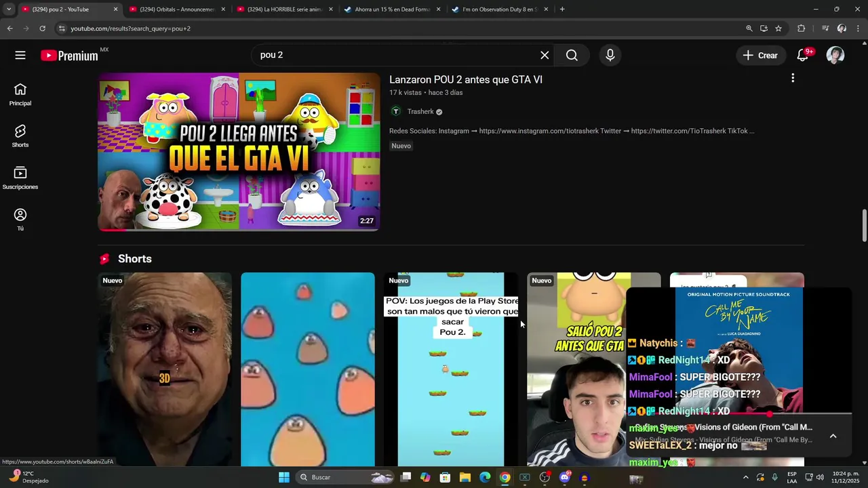
Task: Open the Chrome three-dot menu
Action: [x=858, y=28]
